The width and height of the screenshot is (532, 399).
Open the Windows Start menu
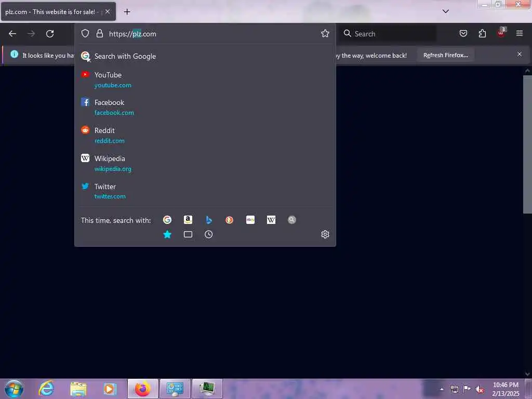[x=14, y=389]
